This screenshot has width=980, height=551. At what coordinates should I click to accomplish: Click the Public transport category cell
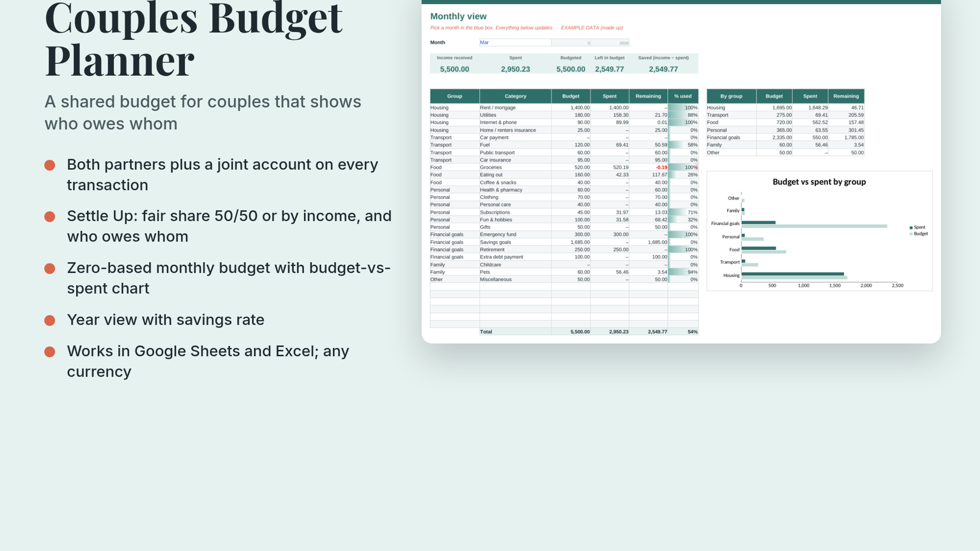pyautogui.click(x=515, y=152)
